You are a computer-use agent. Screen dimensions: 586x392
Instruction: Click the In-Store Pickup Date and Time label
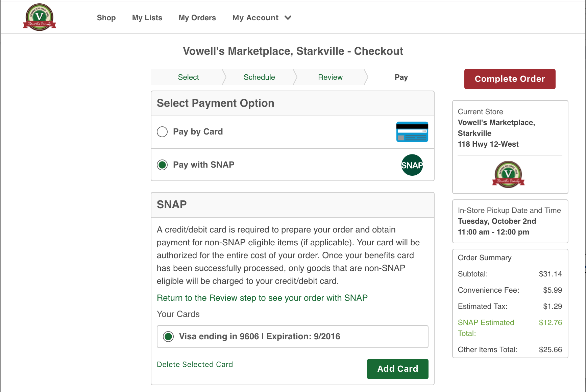(509, 211)
